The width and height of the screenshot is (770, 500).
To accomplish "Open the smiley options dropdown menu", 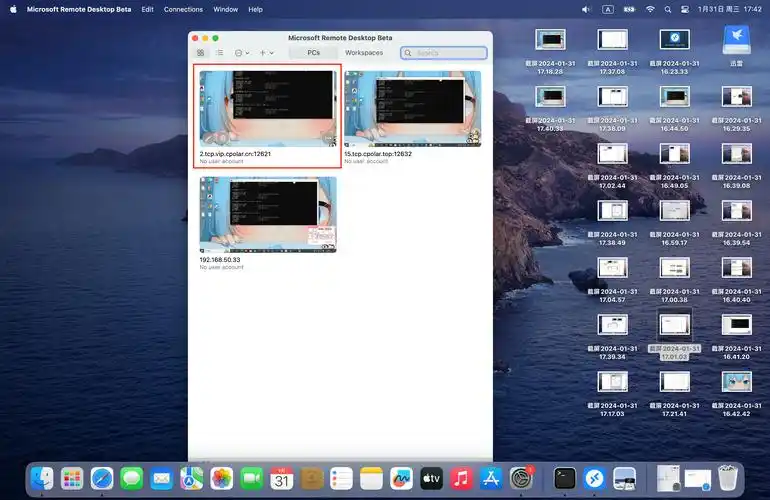I will point(241,53).
